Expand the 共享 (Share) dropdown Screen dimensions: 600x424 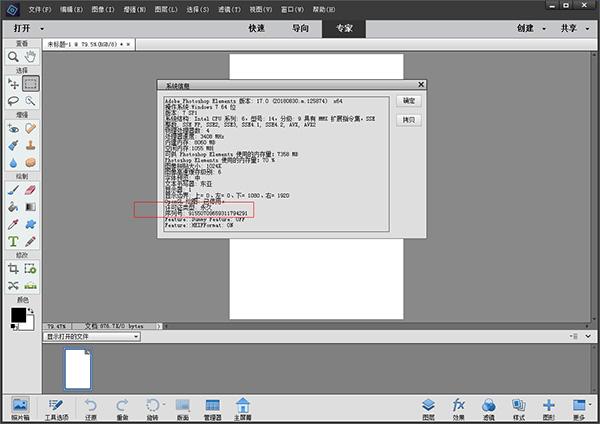point(587,29)
